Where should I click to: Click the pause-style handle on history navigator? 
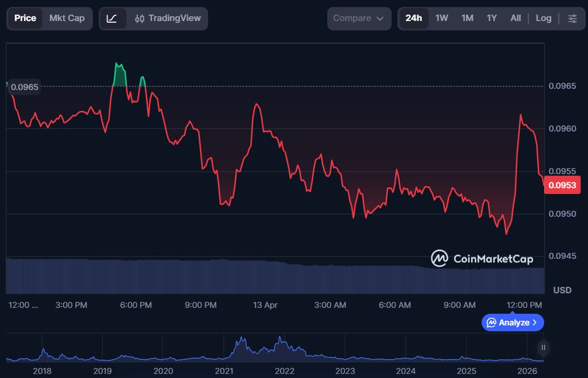(x=543, y=347)
